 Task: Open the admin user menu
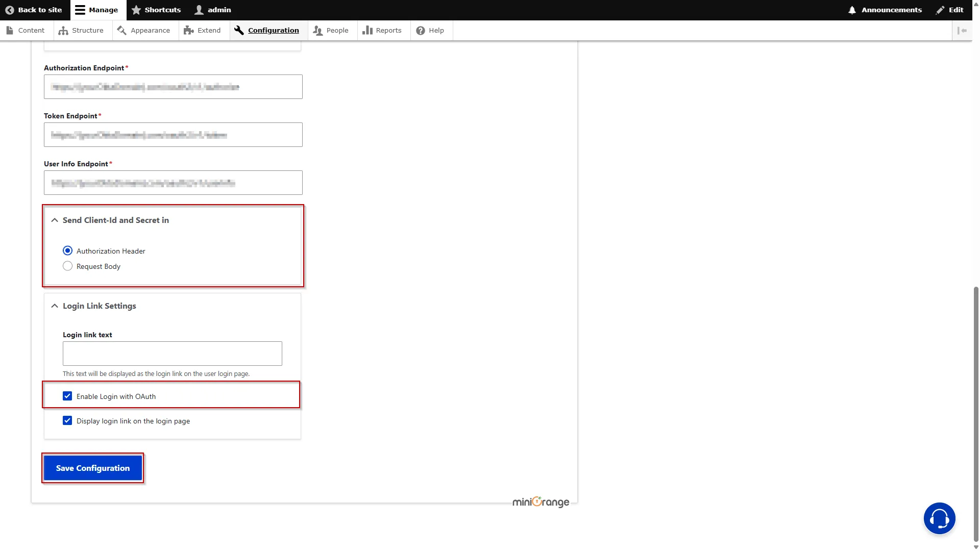coord(213,10)
